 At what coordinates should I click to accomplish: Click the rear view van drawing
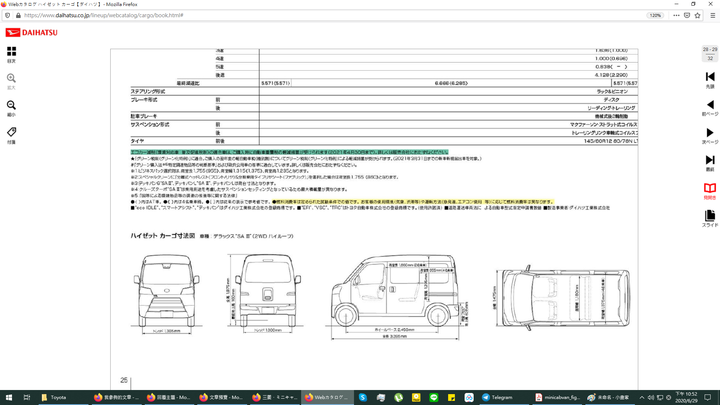click(266, 292)
